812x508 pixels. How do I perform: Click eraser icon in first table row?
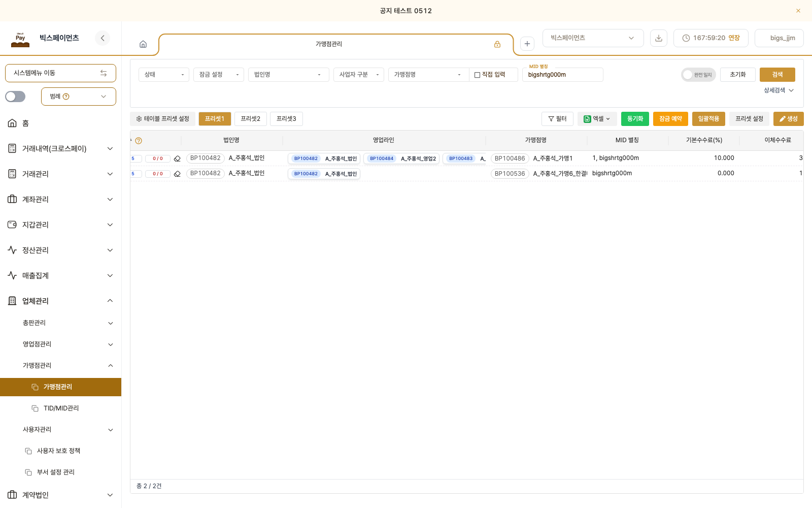tap(177, 158)
